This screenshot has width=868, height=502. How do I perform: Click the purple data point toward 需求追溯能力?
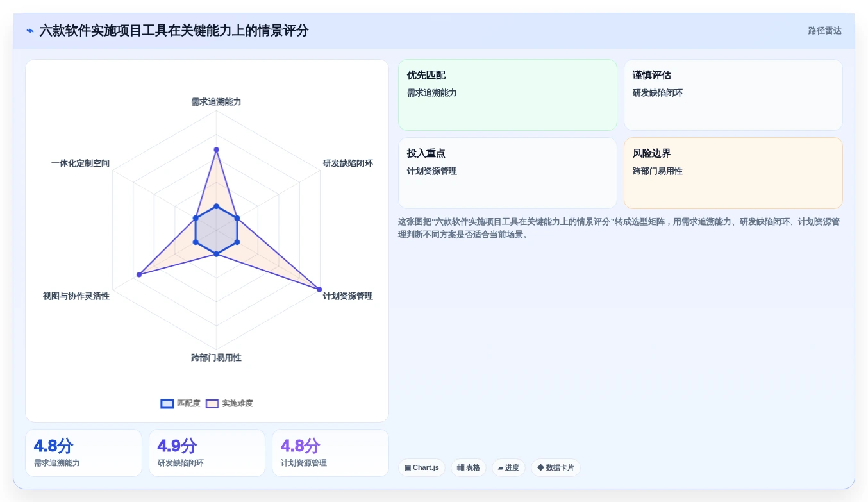[216, 149]
